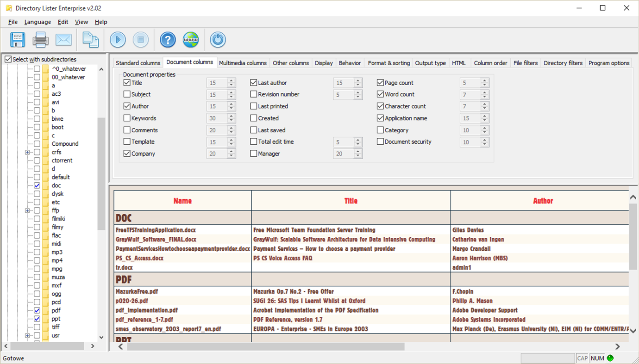Start generating the directory listing

click(117, 40)
